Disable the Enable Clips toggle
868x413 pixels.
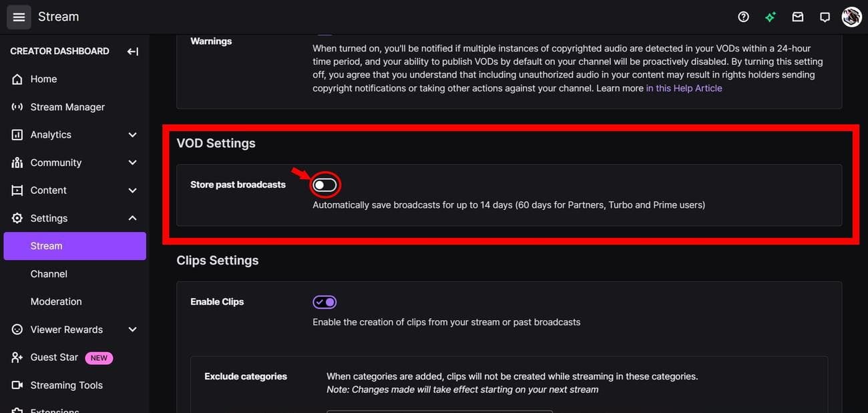pos(325,302)
